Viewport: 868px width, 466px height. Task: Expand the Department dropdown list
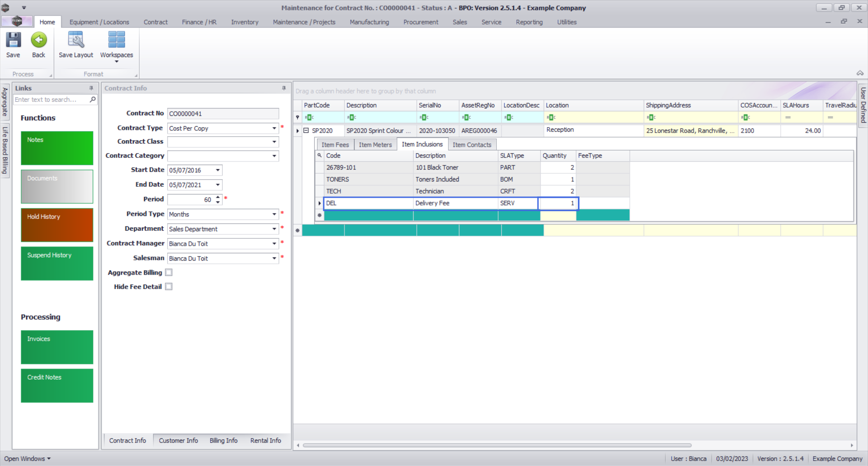tap(274, 229)
